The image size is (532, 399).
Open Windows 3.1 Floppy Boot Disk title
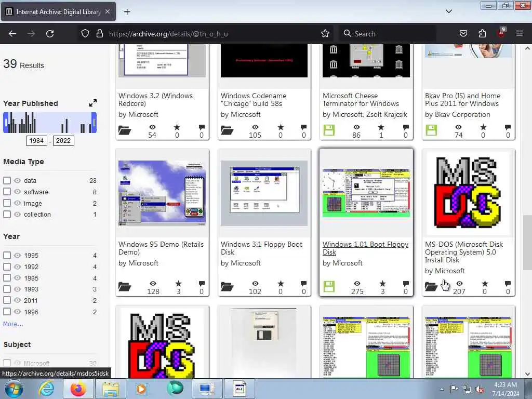262,248
